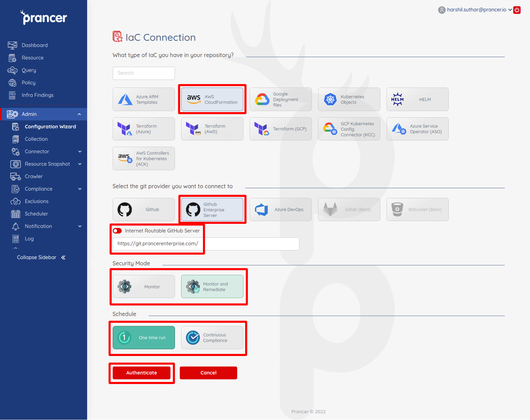Open the user account dropdown arrow
This screenshot has height=420, width=530.
click(x=510, y=10)
